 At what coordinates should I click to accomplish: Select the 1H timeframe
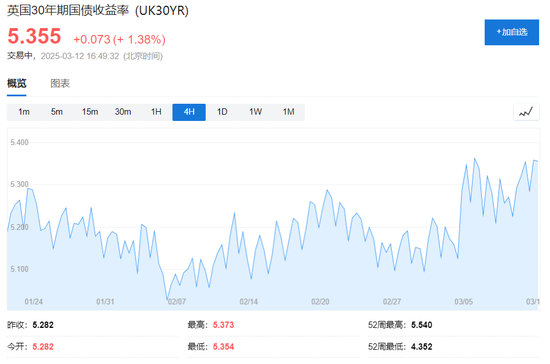156,112
